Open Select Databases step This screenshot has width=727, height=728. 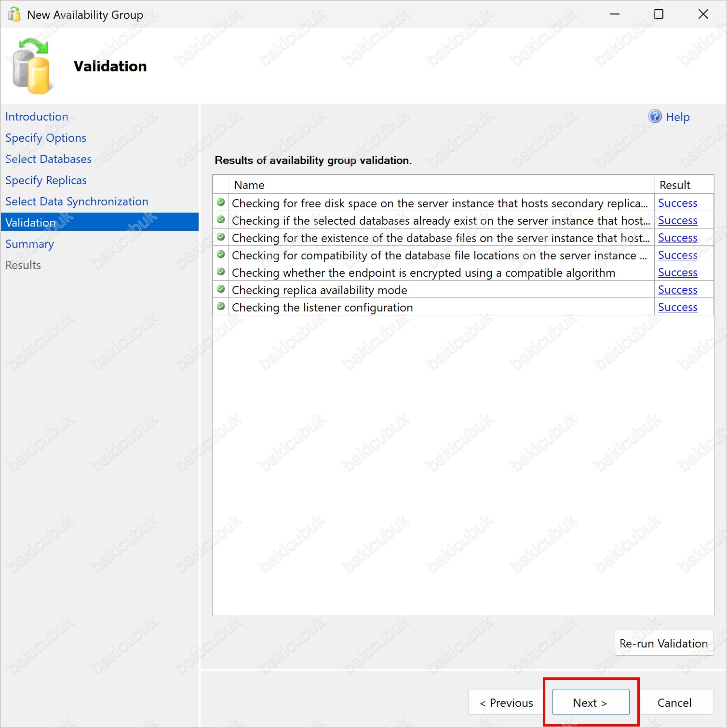[48, 159]
